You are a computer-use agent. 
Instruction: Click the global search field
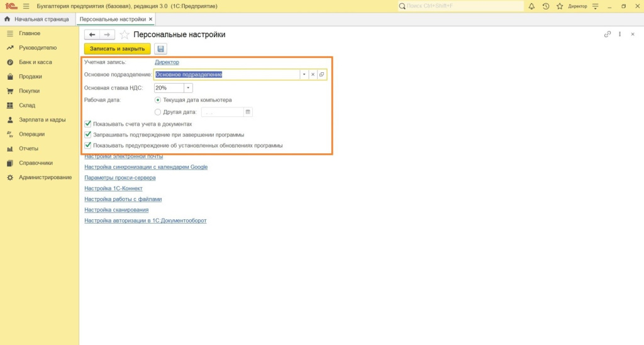(x=462, y=6)
